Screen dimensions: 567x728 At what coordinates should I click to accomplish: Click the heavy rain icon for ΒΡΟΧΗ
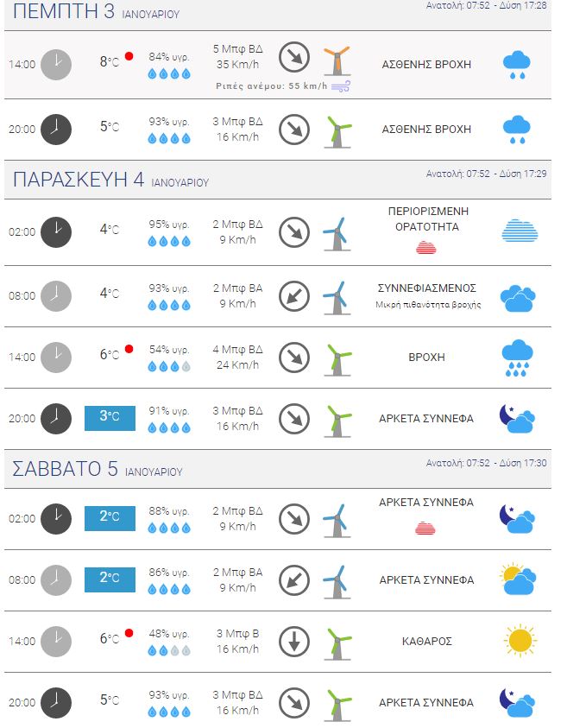click(x=516, y=358)
